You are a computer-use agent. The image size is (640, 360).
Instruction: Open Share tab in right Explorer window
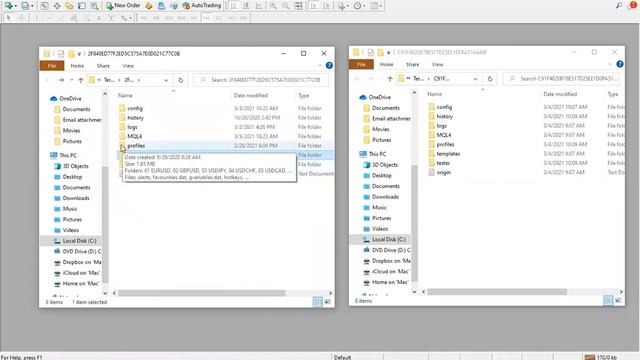click(413, 64)
